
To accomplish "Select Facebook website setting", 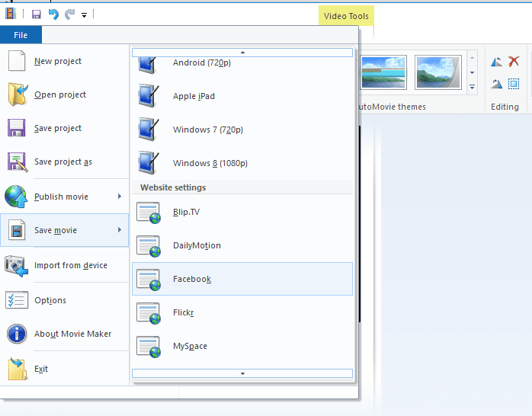I will pyautogui.click(x=242, y=279).
